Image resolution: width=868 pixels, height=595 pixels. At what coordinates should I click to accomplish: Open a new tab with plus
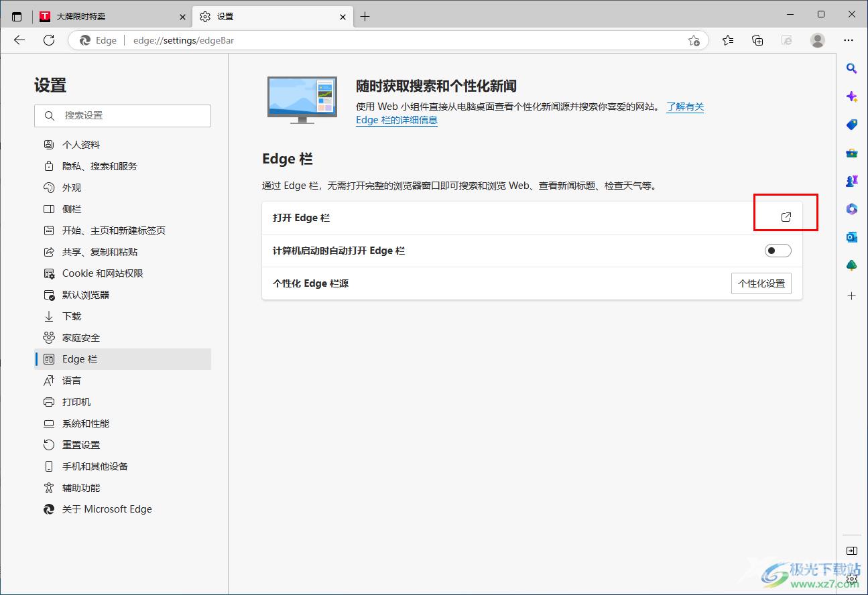365,17
